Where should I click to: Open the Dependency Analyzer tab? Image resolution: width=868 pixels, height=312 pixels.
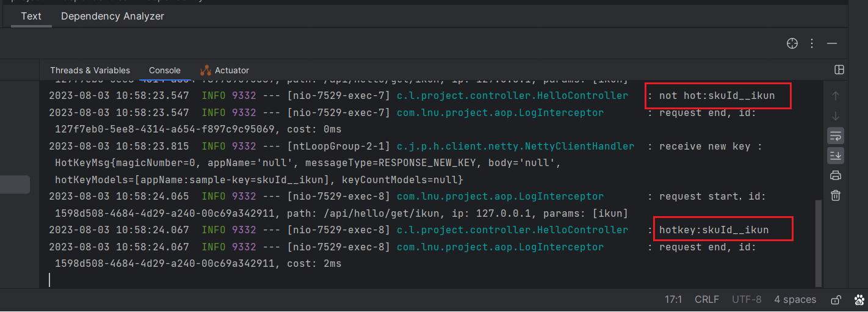tap(112, 16)
